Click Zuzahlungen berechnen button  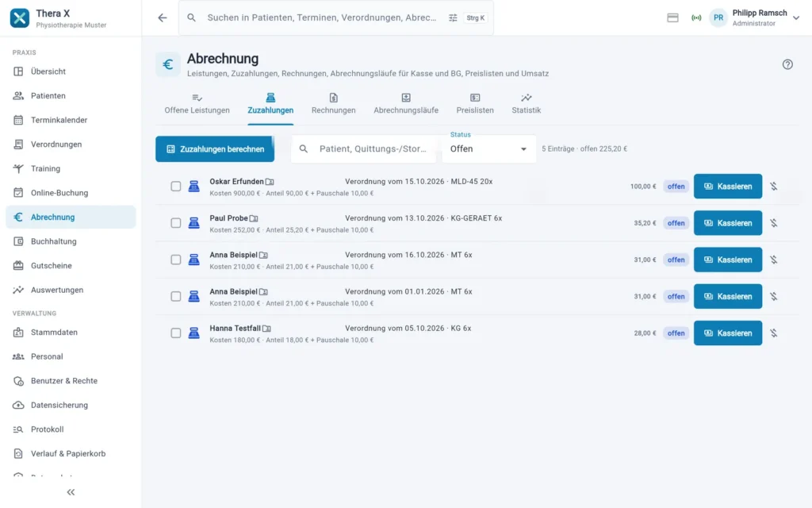(x=215, y=148)
